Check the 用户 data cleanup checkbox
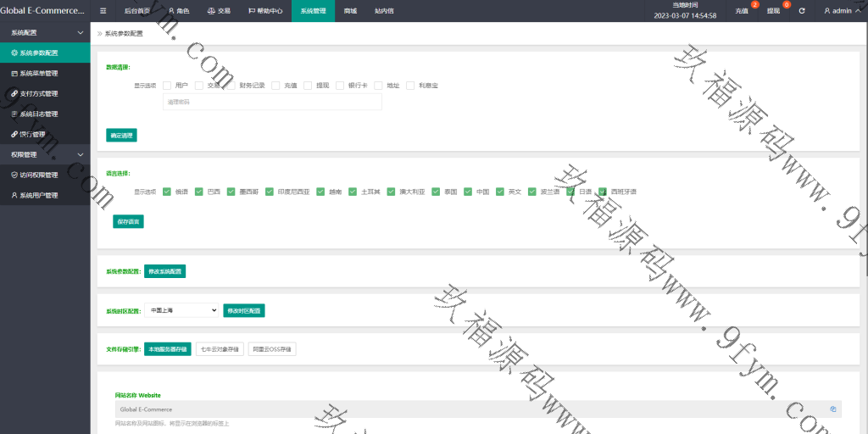The height and width of the screenshot is (434, 868). pos(168,86)
